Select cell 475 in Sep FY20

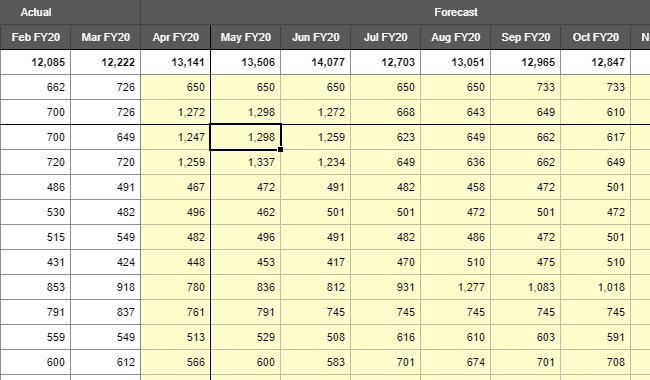(x=526, y=262)
